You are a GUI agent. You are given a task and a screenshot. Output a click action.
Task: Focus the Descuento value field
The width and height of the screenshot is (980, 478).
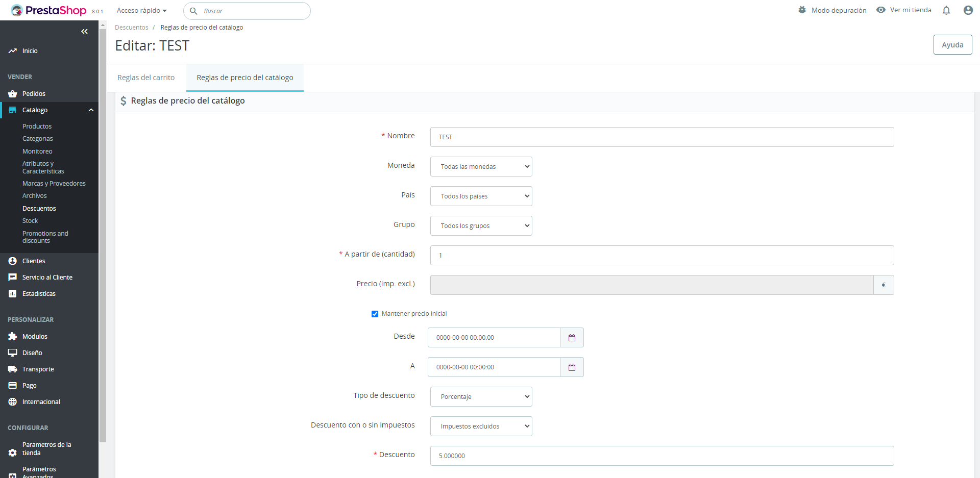[662, 456]
